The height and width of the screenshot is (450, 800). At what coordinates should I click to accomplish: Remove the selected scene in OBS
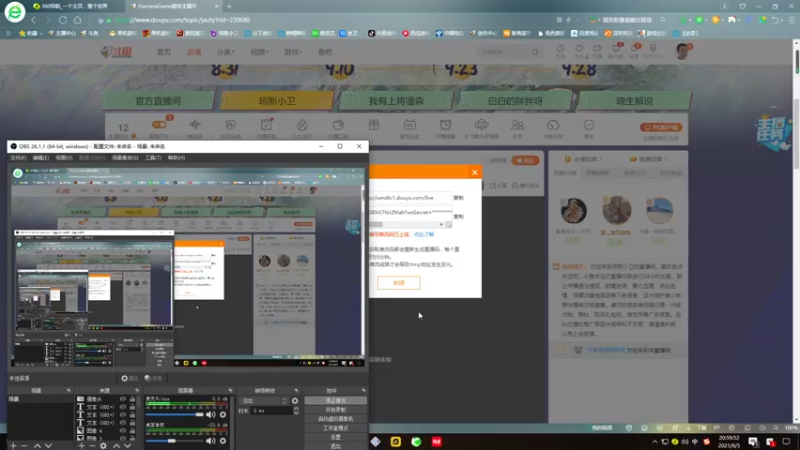coord(24,446)
